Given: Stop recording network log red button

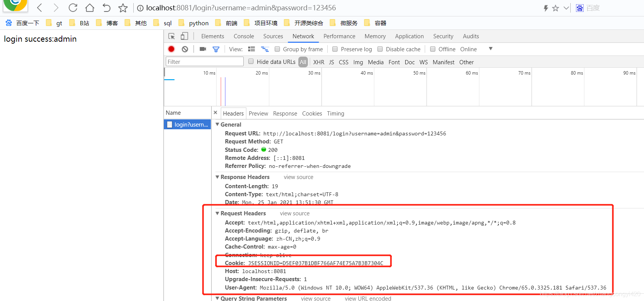Looking at the screenshot, I should pyautogui.click(x=171, y=49).
